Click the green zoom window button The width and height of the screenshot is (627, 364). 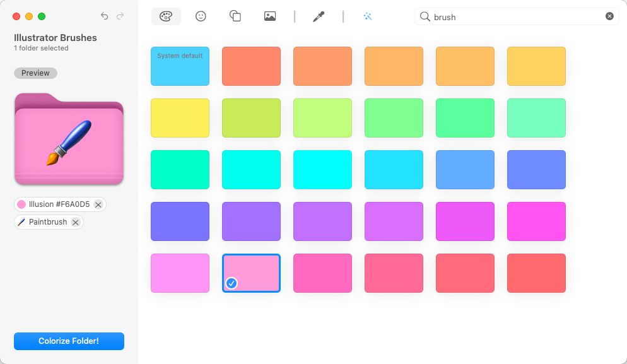click(42, 16)
